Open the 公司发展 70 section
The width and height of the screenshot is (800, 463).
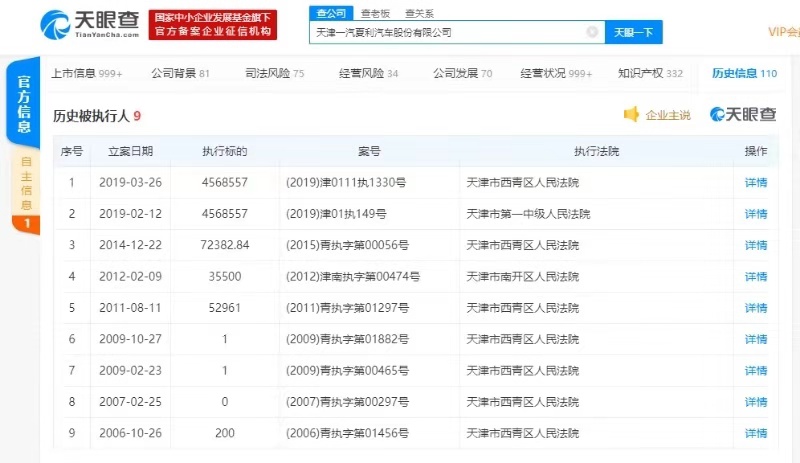coord(463,74)
